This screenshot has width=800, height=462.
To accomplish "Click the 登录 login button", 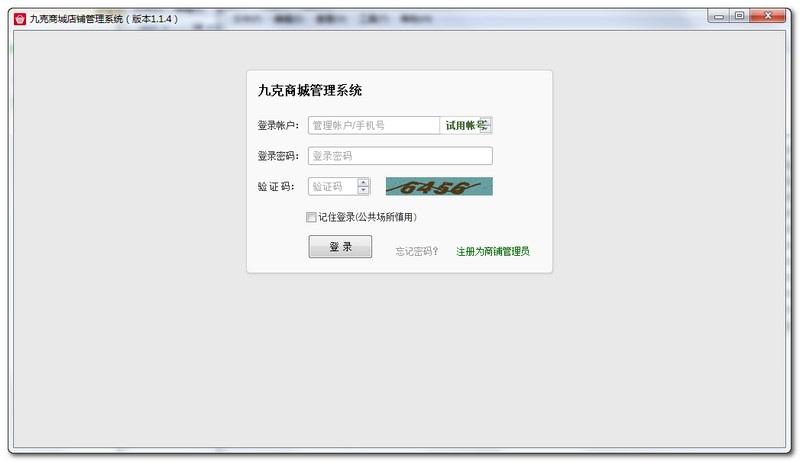I will pos(340,247).
